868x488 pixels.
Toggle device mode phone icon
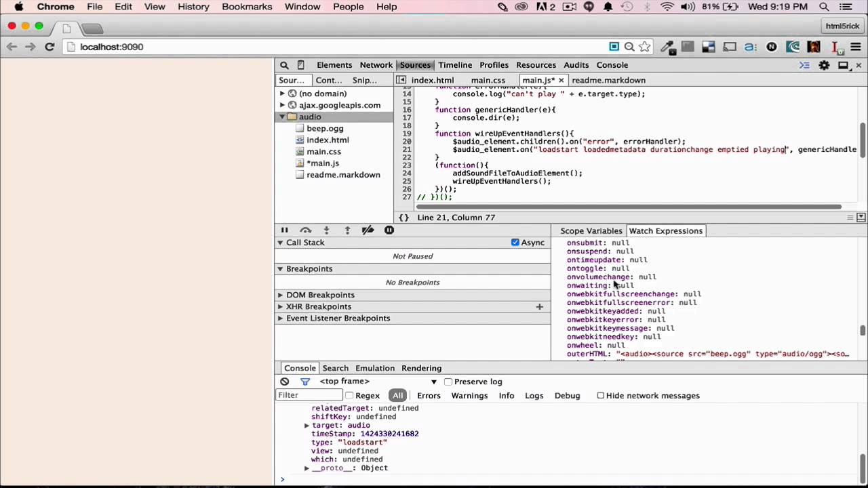[301, 65]
